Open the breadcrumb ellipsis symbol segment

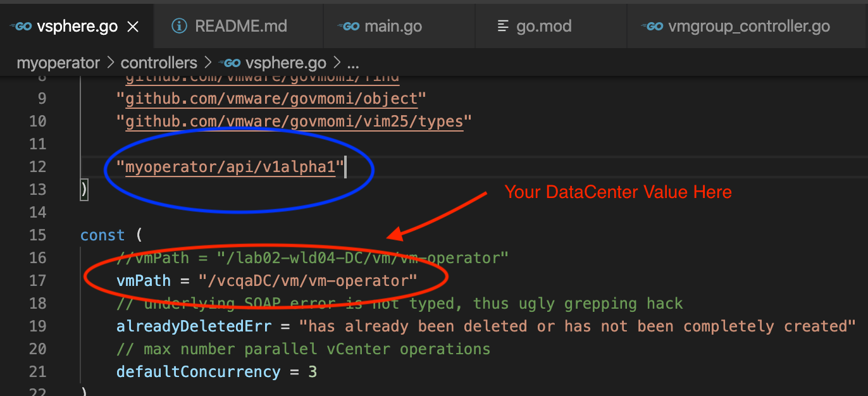pyautogui.click(x=353, y=65)
